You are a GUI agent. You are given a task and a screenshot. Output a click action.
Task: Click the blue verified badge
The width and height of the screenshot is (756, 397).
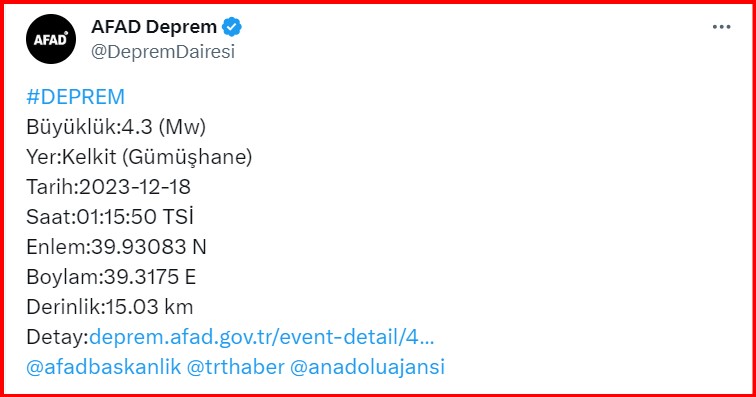pos(232,27)
